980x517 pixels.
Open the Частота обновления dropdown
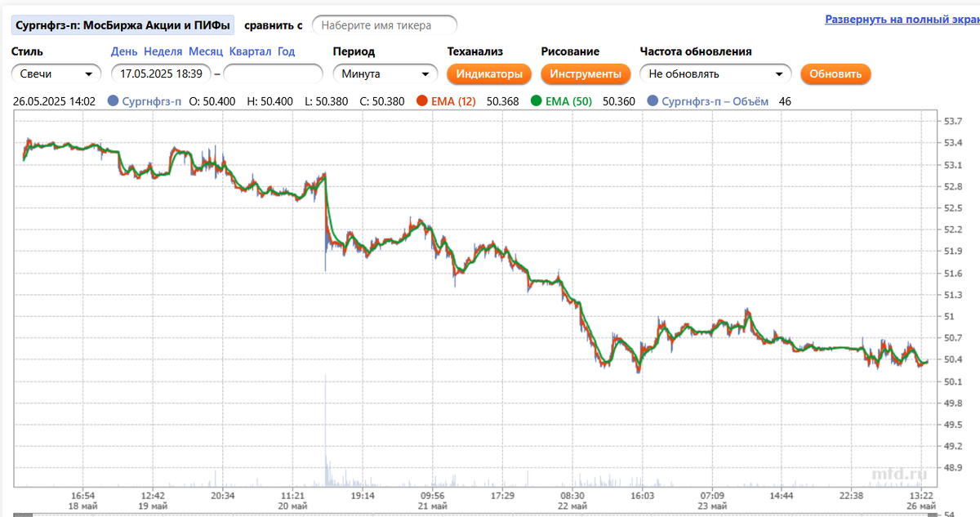pos(715,74)
